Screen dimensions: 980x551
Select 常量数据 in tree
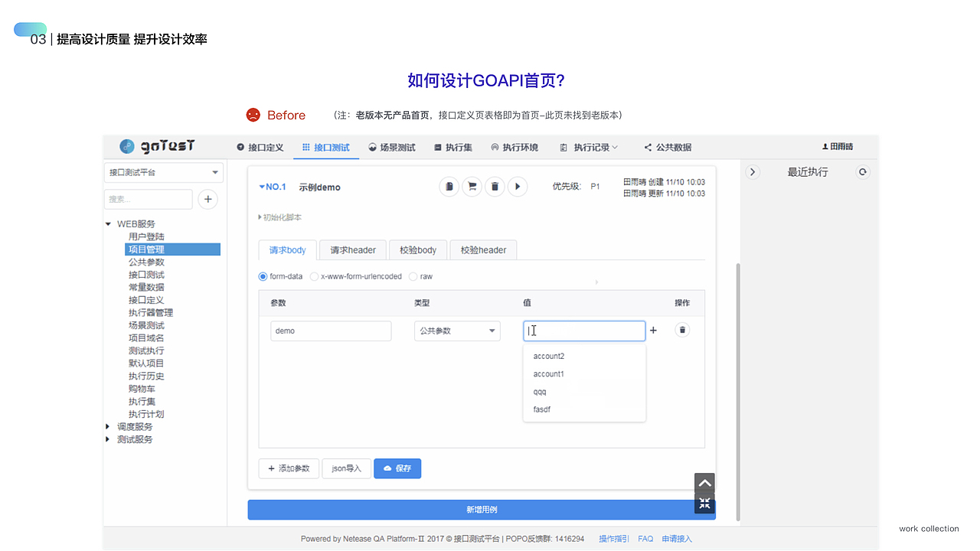(x=146, y=287)
